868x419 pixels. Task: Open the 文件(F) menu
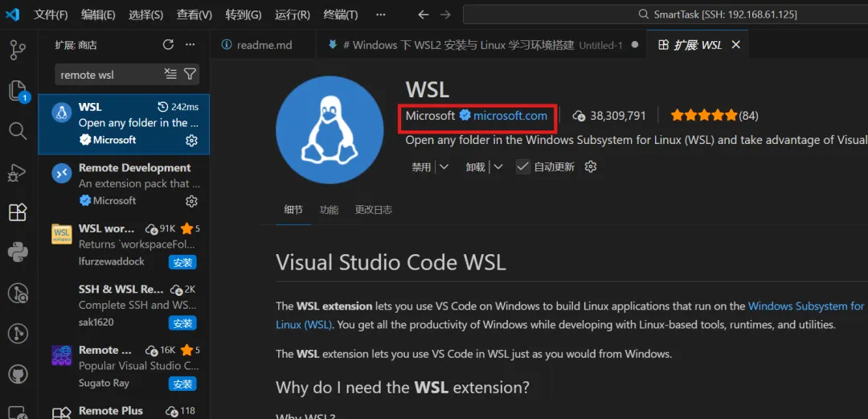(51, 14)
